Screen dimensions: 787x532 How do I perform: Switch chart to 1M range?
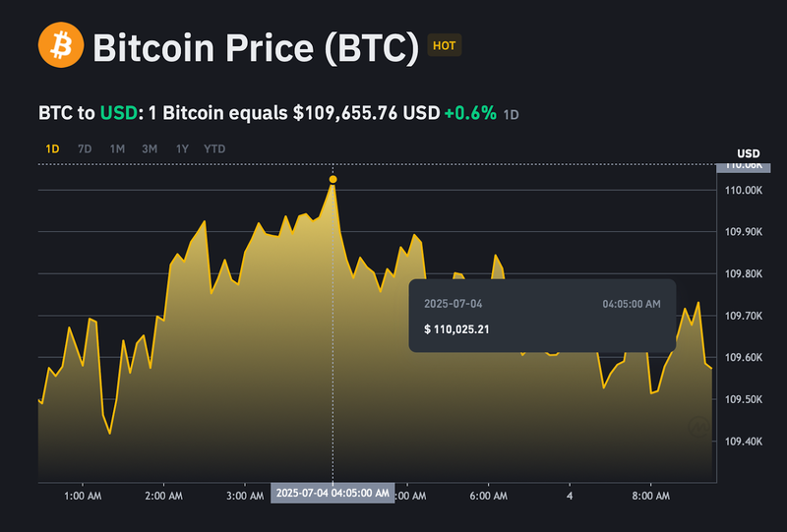click(x=117, y=148)
